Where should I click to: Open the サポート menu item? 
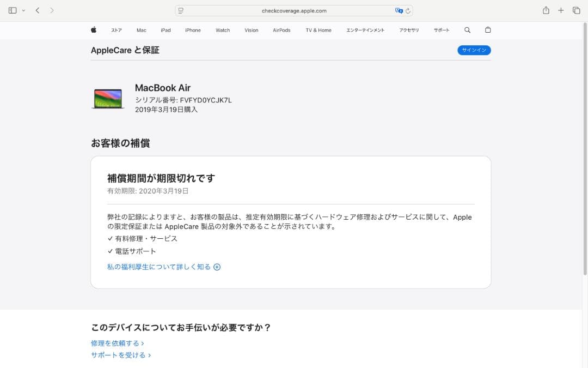click(x=442, y=30)
